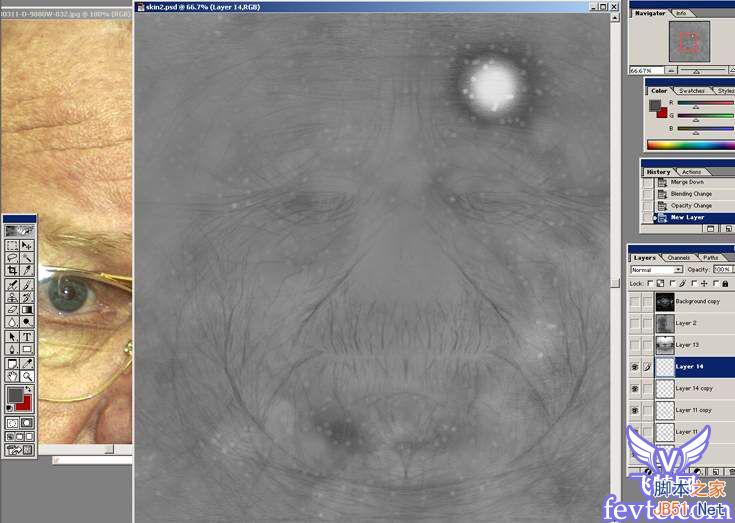Select the Eraser tool
This screenshot has width=735, height=523.
[x=12, y=309]
